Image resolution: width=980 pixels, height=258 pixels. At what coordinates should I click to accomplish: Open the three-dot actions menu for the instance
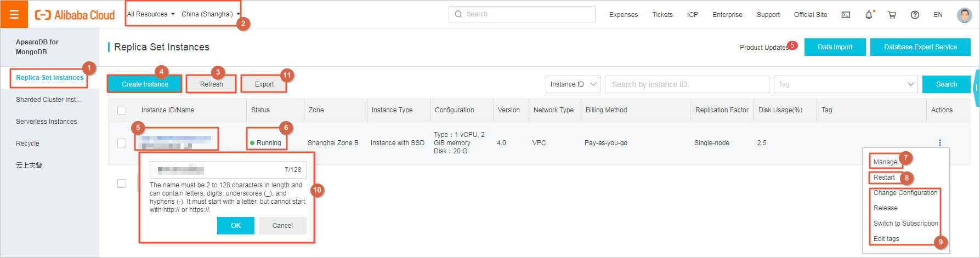(940, 142)
